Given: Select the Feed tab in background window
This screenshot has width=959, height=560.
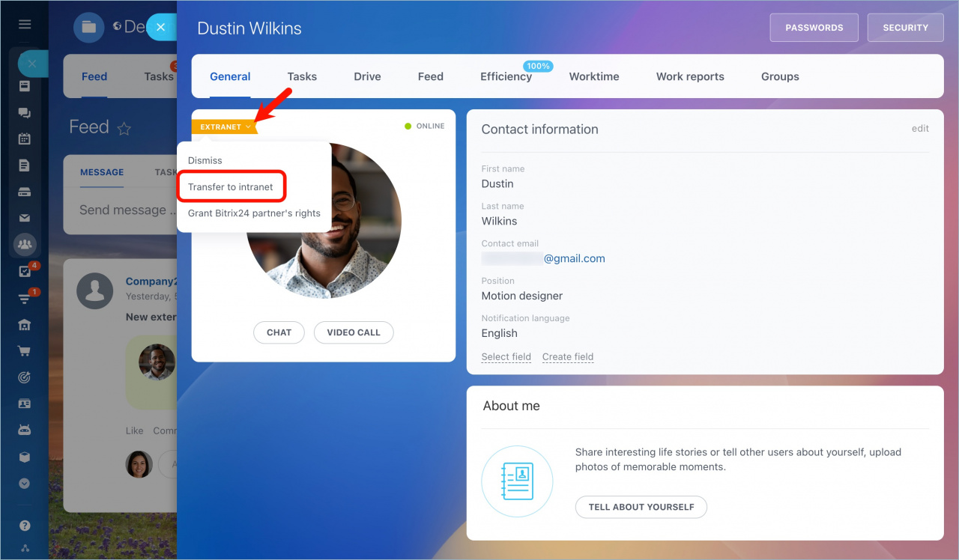Looking at the screenshot, I should (x=94, y=76).
